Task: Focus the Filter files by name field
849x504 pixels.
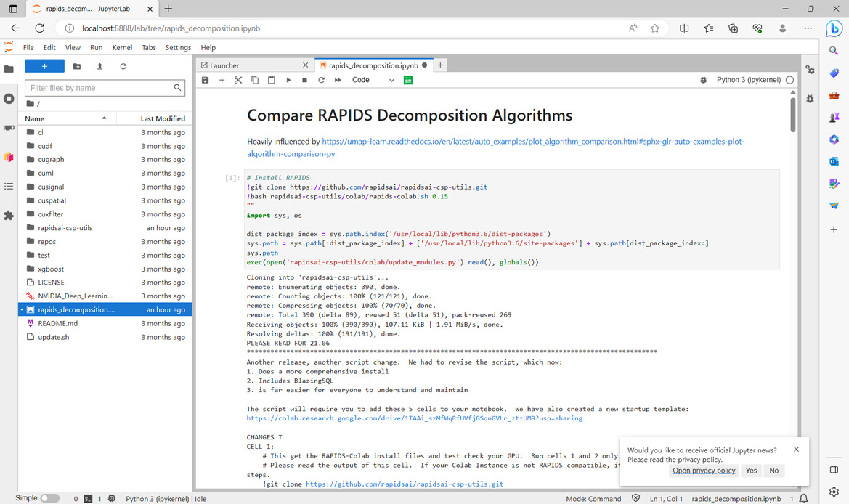Action: tap(105, 88)
